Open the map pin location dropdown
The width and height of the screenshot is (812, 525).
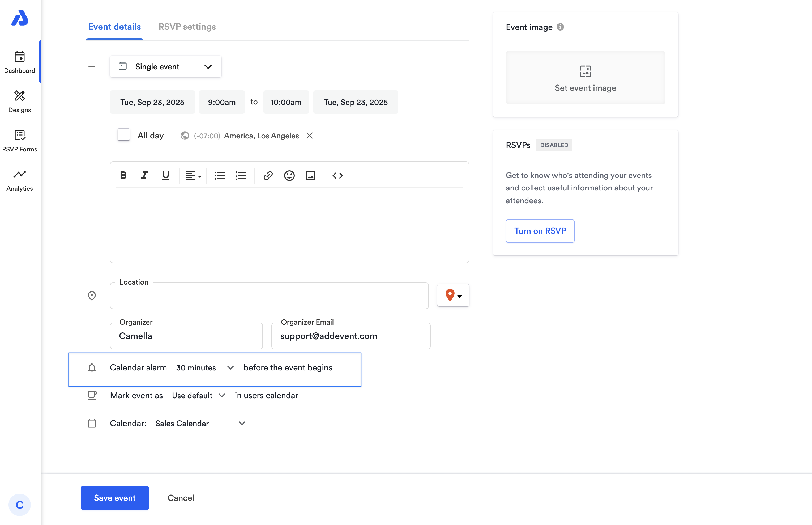coord(453,295)
